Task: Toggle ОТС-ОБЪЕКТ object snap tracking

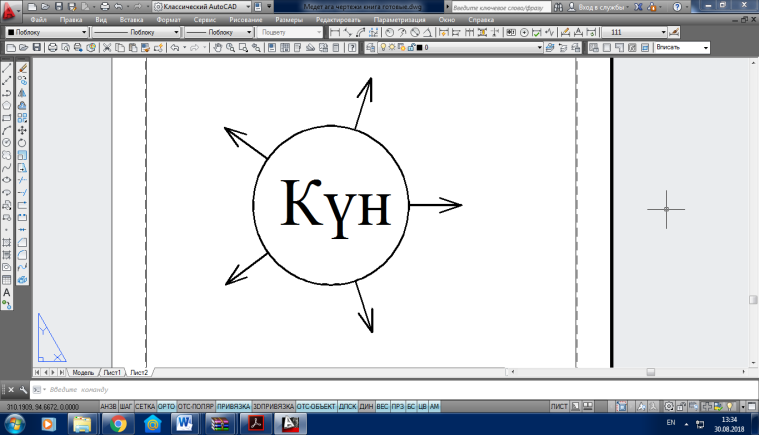Action: tap(316, 406)
